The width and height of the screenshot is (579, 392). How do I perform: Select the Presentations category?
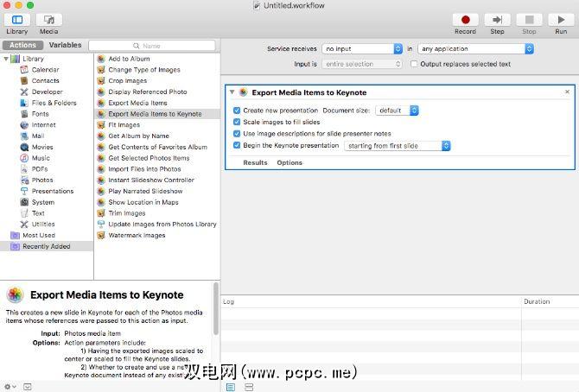[x=53, y=191]
